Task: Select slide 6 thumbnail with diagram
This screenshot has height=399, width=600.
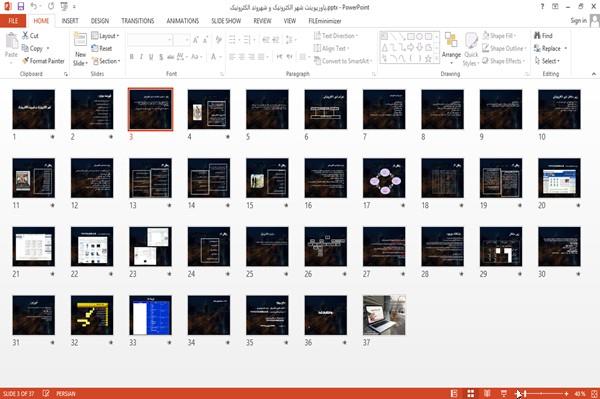Action: [326, 109]
